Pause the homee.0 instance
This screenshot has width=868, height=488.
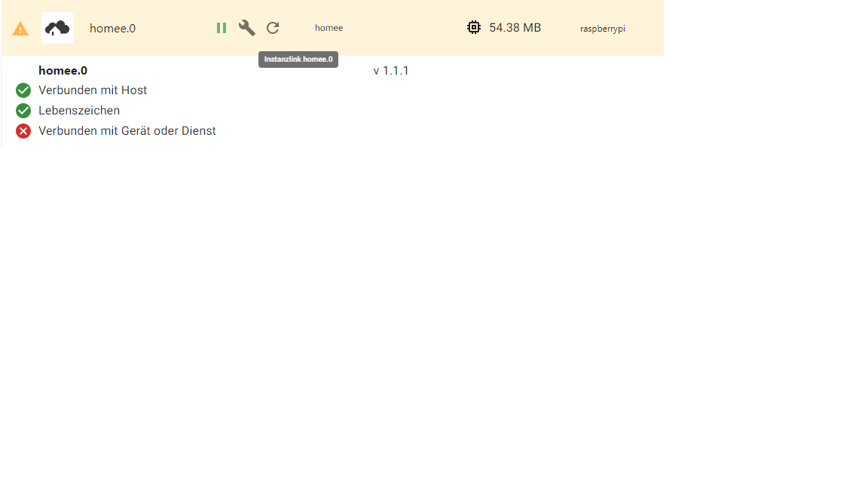pyautogui.click(x=222, y=28)
